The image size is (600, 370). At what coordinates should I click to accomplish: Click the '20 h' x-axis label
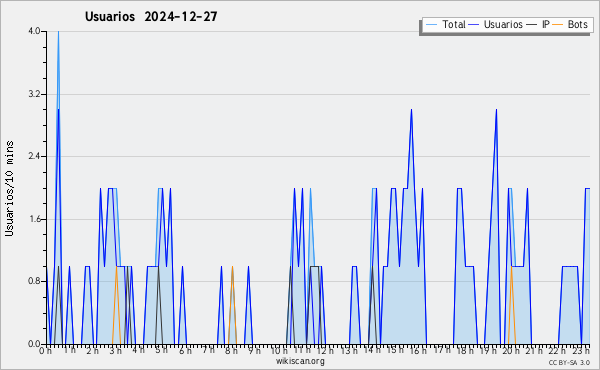512,351
